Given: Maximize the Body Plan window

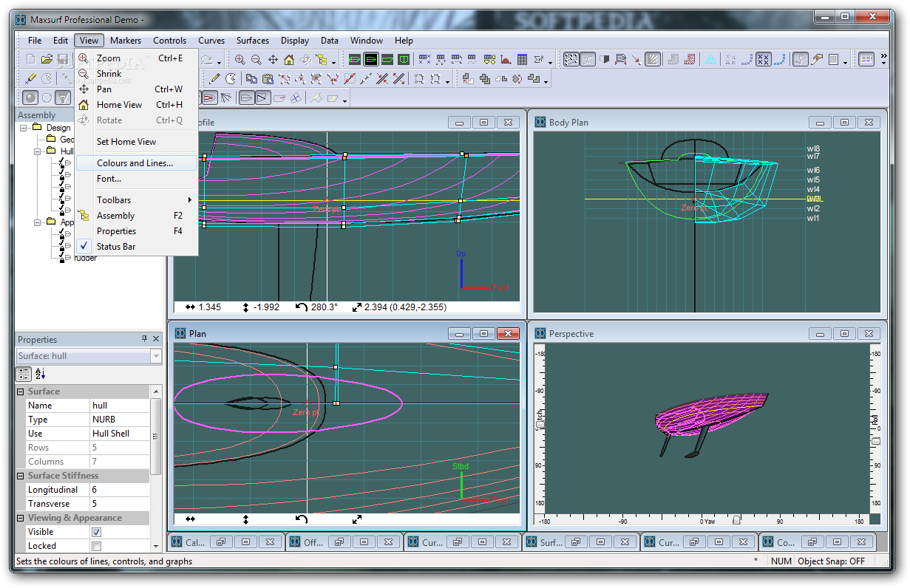Looking at the screenshot, I should [x=845, y=123].
